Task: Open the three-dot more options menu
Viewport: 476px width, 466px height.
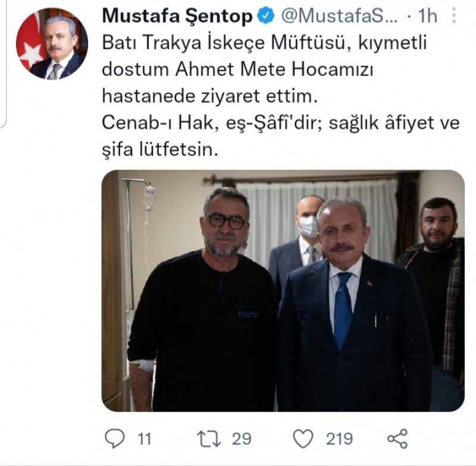Action: click(x=454, y=15)
